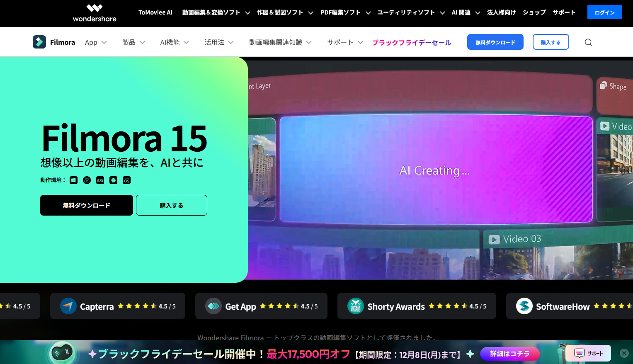Expand the App dropdown menu
The width and height of the screenshot is (633, 364).
96,42
